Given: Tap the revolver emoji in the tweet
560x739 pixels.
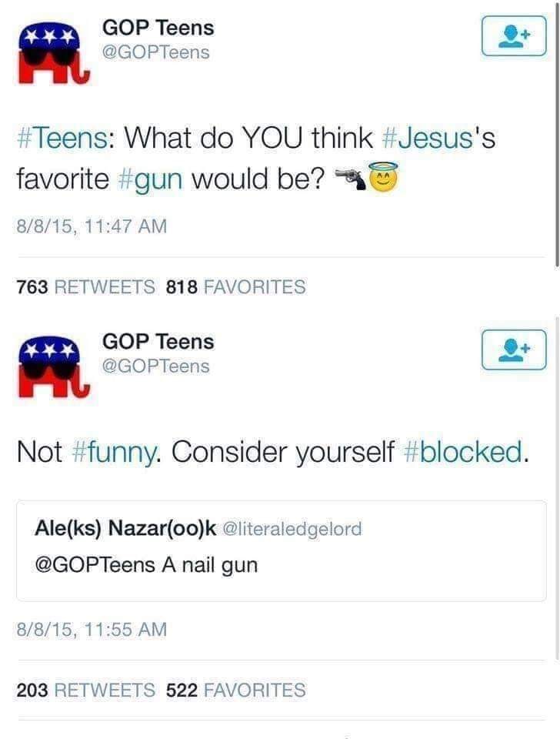Looking at the screenshot, I should point(351,179).
